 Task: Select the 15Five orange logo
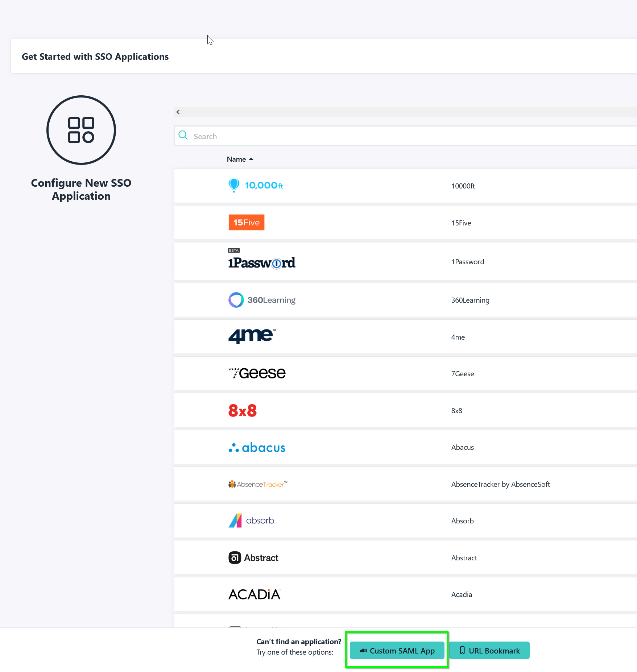[247, 223]
